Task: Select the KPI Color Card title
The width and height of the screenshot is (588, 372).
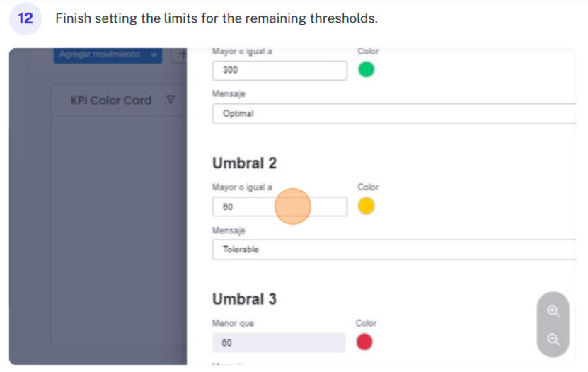Action: point(111,100)
